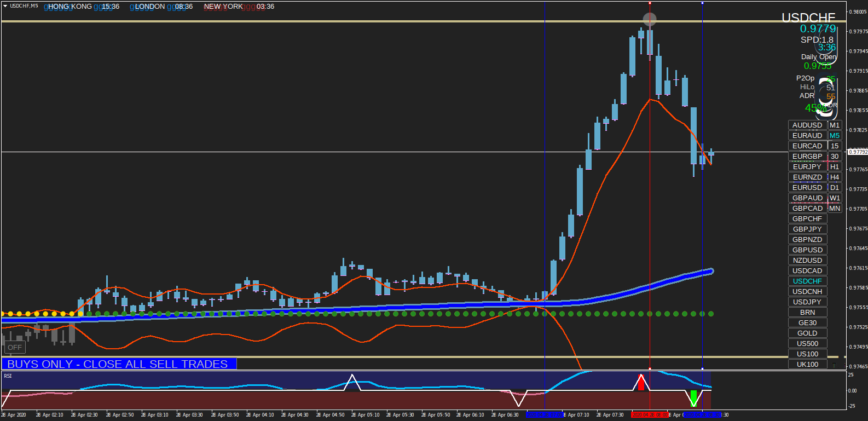Viewport: 868px width, 421px height.
Task: Go to the USDCAD chart
Action: coord(807,271)
